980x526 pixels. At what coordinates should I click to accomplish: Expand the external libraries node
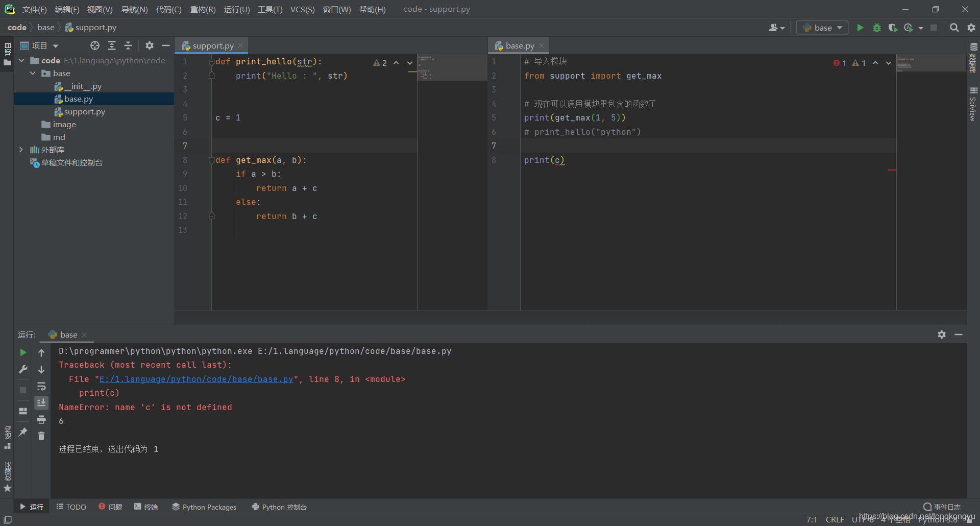[x=21, y=150]
